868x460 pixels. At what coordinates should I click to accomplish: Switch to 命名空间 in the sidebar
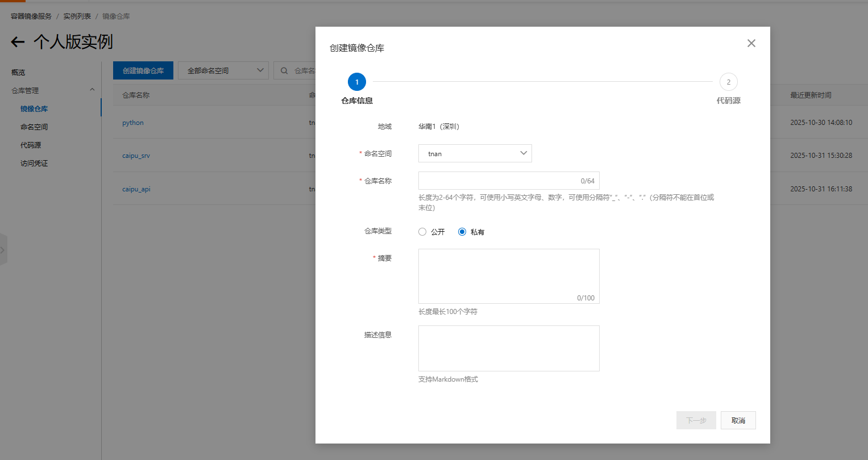[x=34, y=126]
